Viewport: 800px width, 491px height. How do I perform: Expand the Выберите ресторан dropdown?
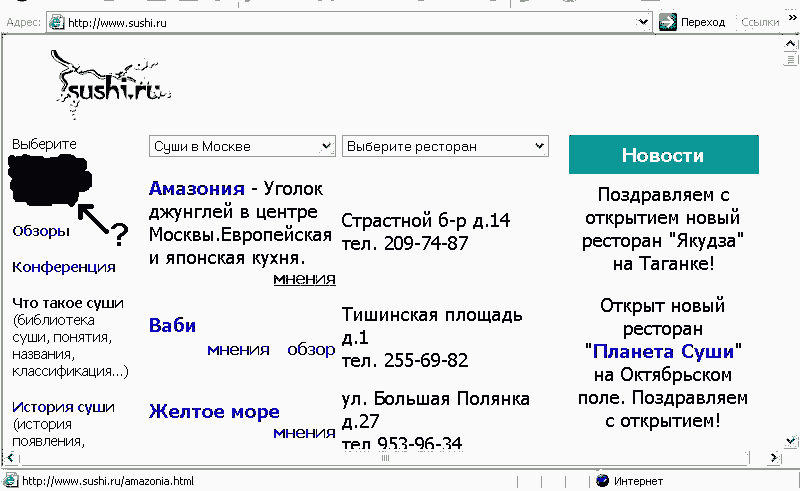[445, 146]
